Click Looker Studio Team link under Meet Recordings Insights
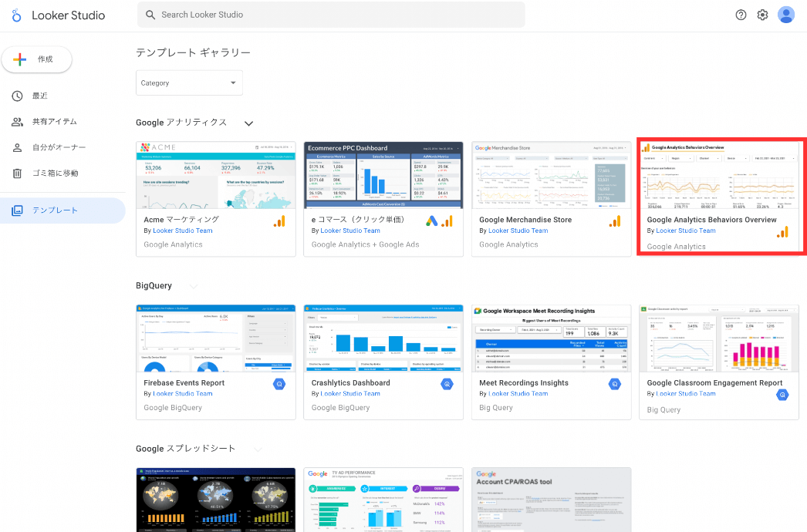The height and width of the screenshot is (532, 807). 518,393
